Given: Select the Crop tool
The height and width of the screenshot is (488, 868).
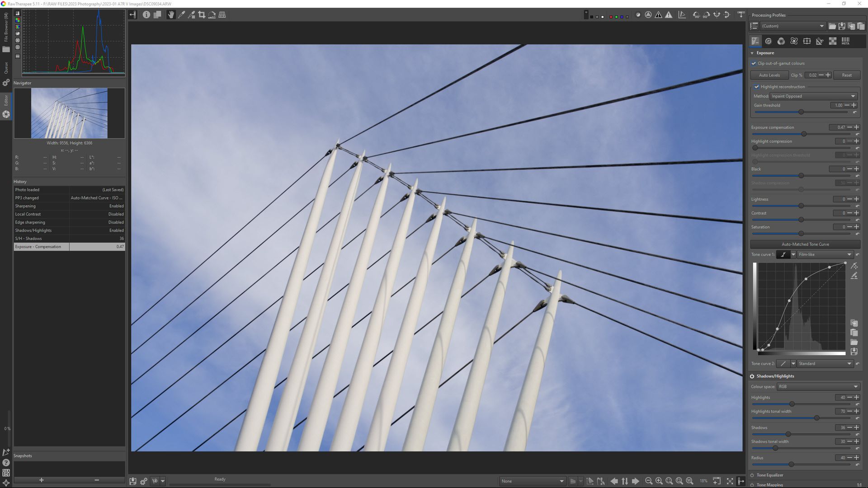Looking at the screenshot, I should [x=202, y=15].
